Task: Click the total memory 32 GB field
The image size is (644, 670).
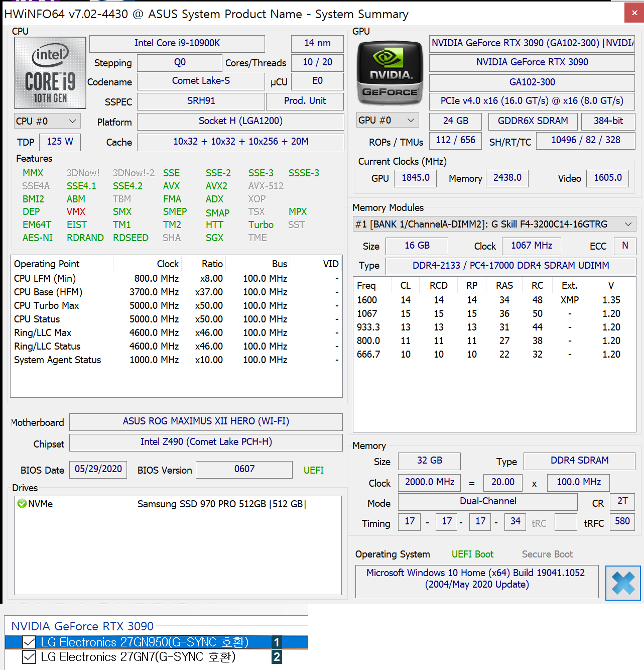Action: (429, 461)
